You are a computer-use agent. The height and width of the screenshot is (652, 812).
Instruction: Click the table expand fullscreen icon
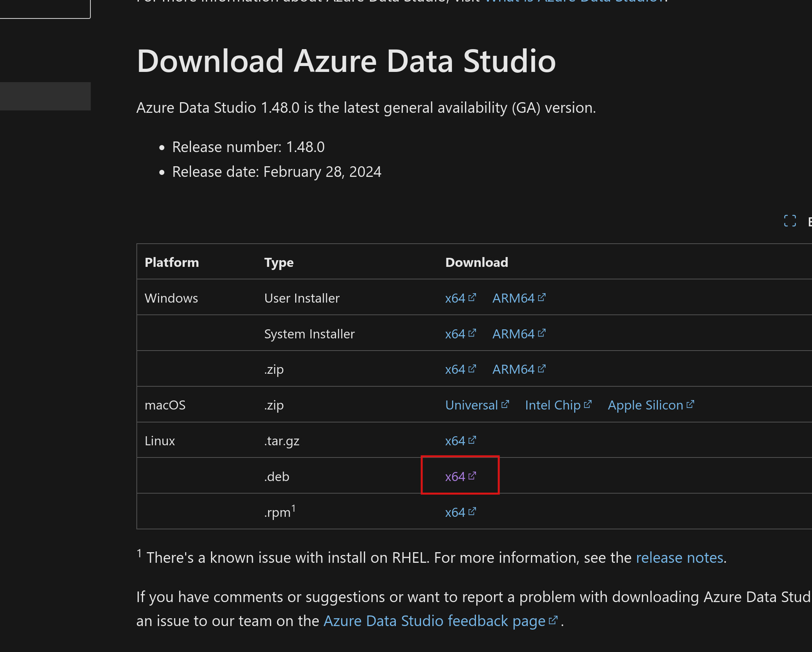point(790,221)
